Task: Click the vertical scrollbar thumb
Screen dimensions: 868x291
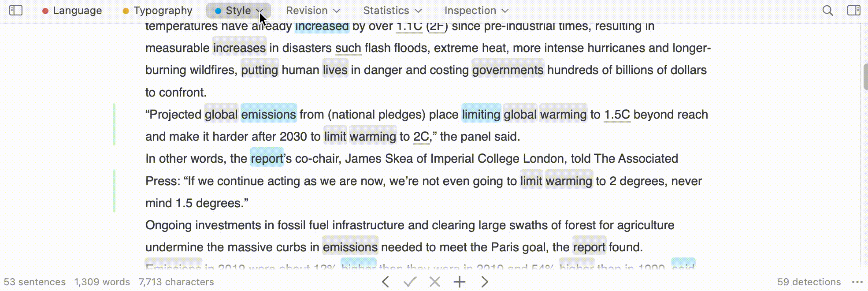Action: [865, 77]
